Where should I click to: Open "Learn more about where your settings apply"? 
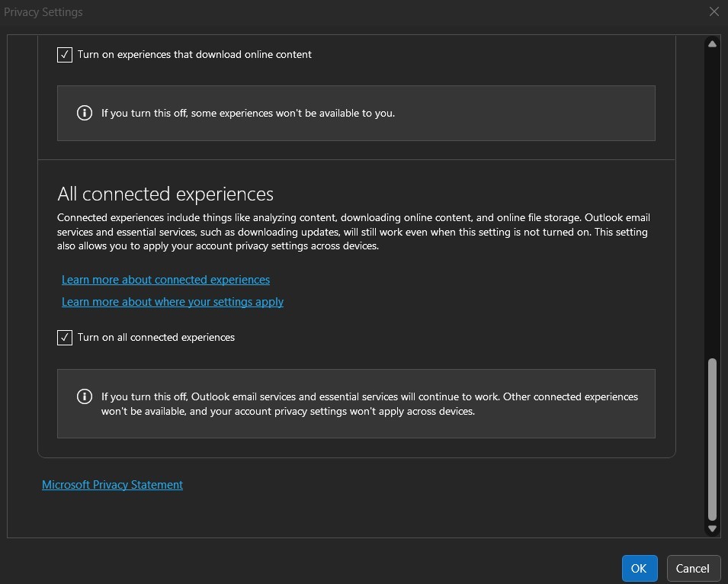click(172, 302)
